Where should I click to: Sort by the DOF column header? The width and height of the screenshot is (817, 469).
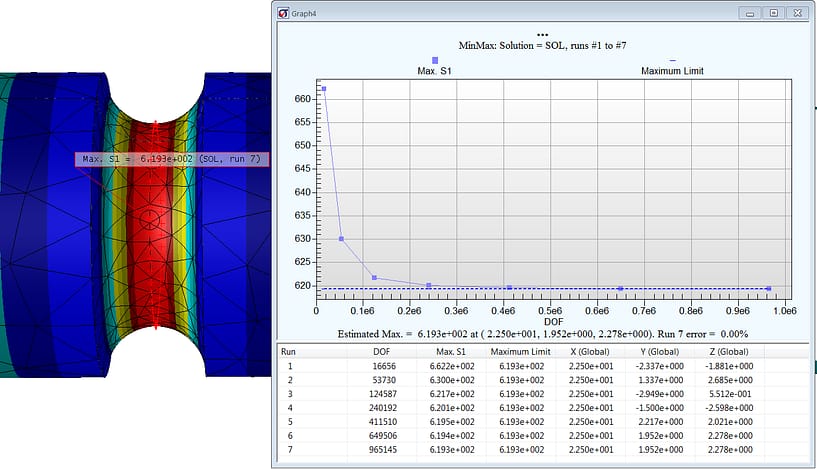tap(381, 352)
